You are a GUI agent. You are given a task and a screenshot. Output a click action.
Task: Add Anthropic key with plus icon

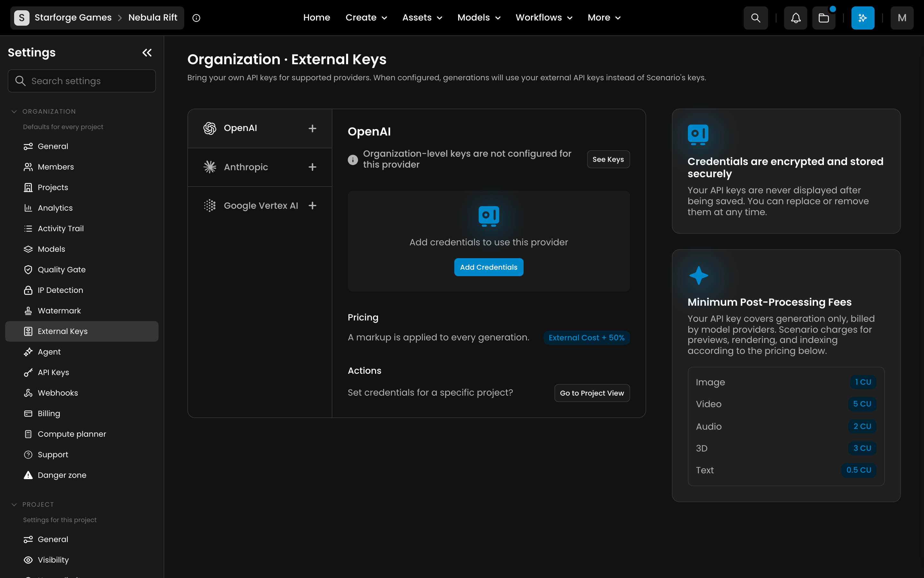[312, 167]
